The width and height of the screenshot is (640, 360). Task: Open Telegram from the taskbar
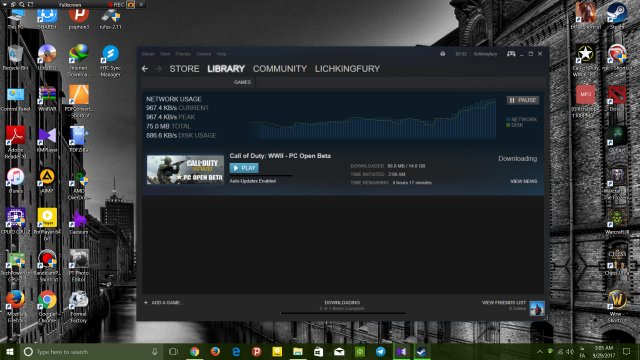click(380, 351)
